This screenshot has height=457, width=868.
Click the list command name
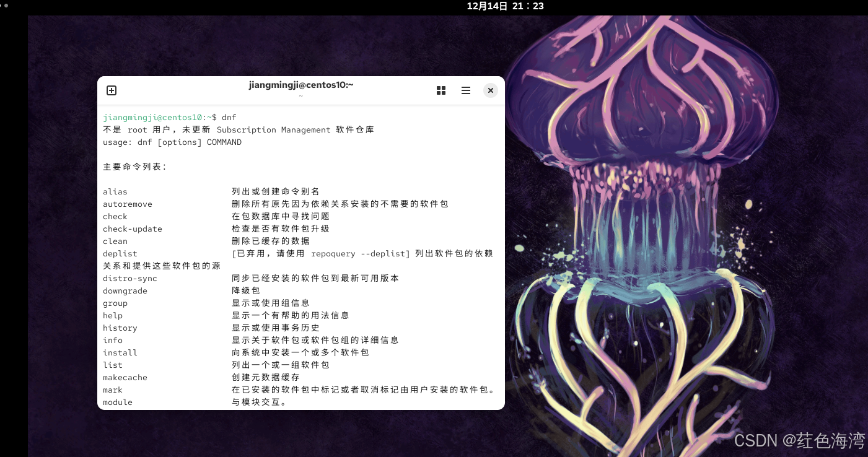[x=113, y=365]
